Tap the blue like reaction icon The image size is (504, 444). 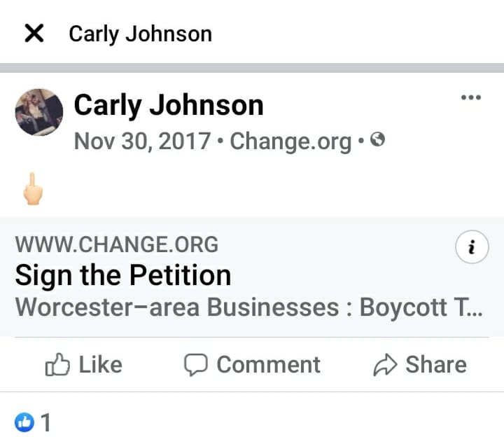[x=24, y=422]
